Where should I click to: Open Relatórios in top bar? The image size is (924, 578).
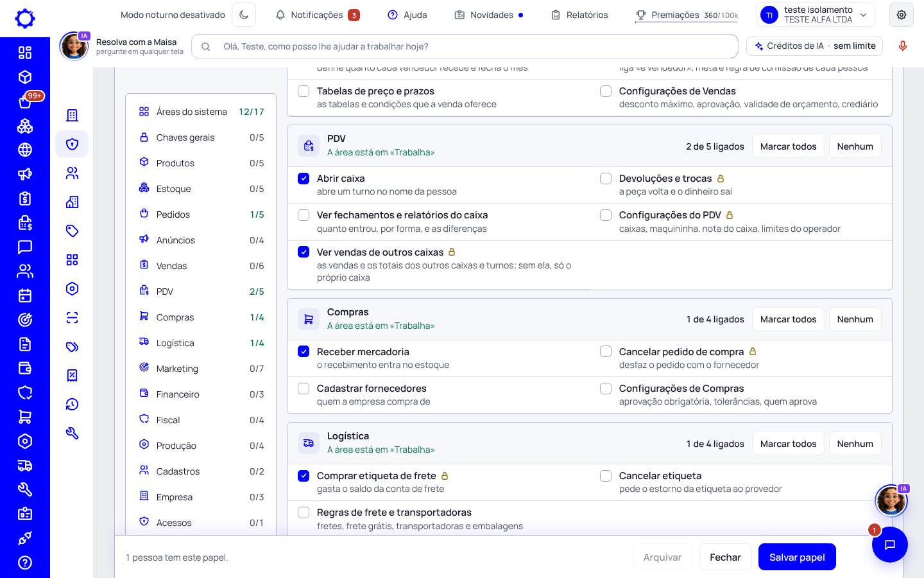pos(579,15)
